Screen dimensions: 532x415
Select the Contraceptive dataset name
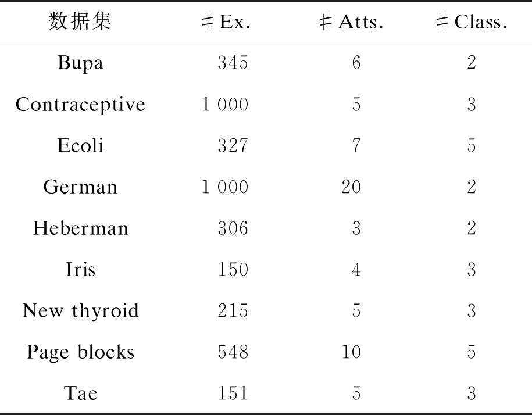pyautogui.click(x=80, y=105)
